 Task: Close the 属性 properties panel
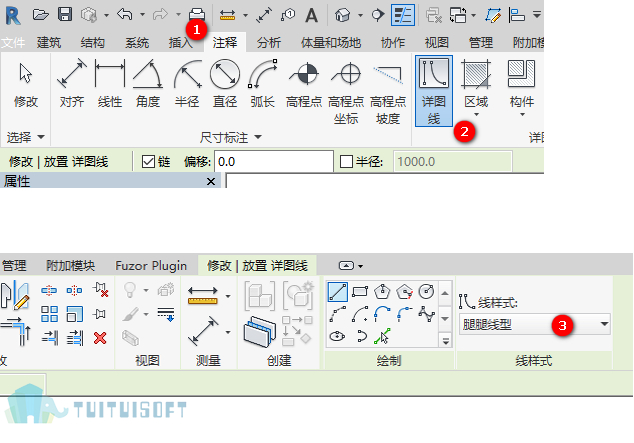click(211, 181)
